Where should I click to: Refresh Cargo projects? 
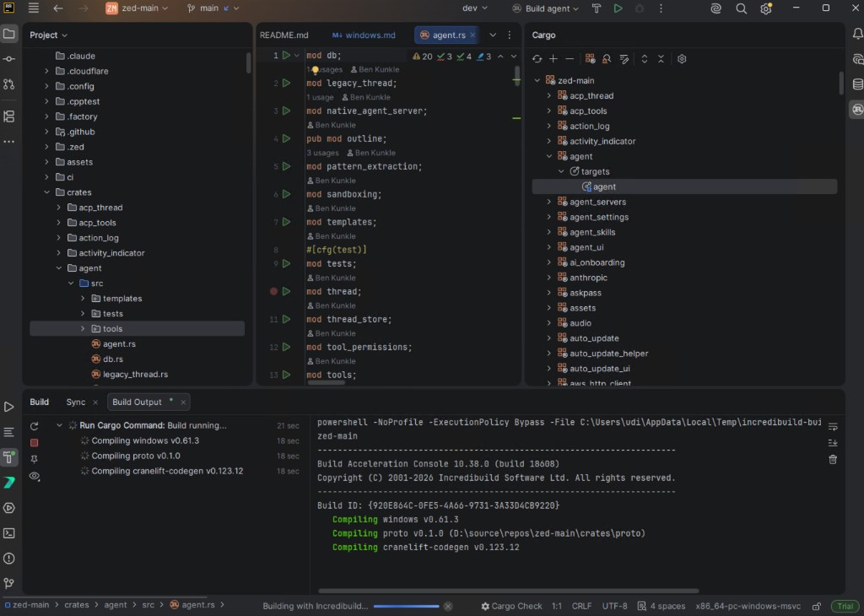tap(537, 59)
